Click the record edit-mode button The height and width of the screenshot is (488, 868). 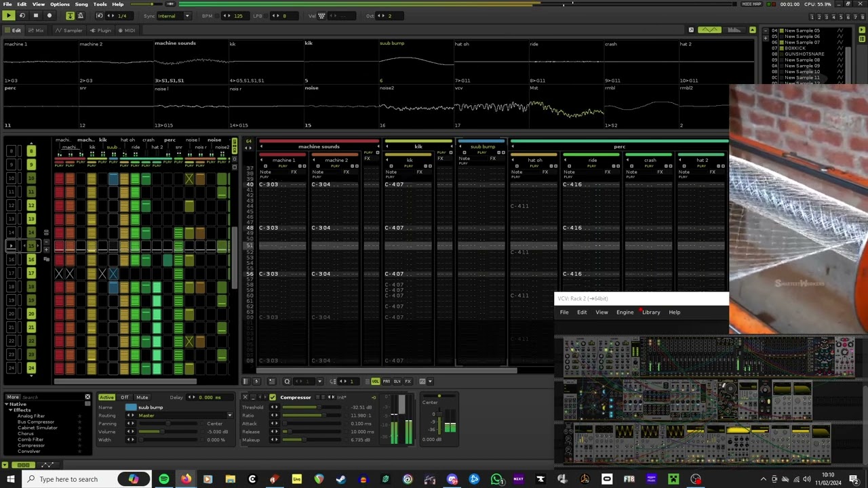[50, 16]
